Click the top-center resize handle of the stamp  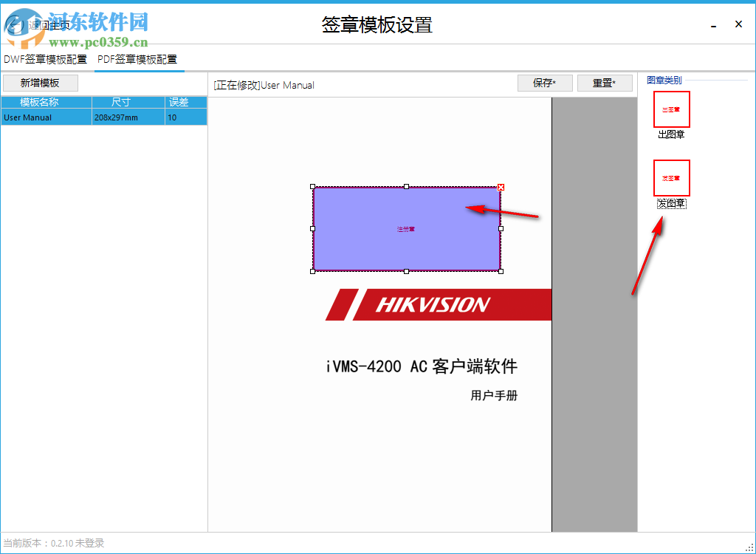tap(406, 187)
